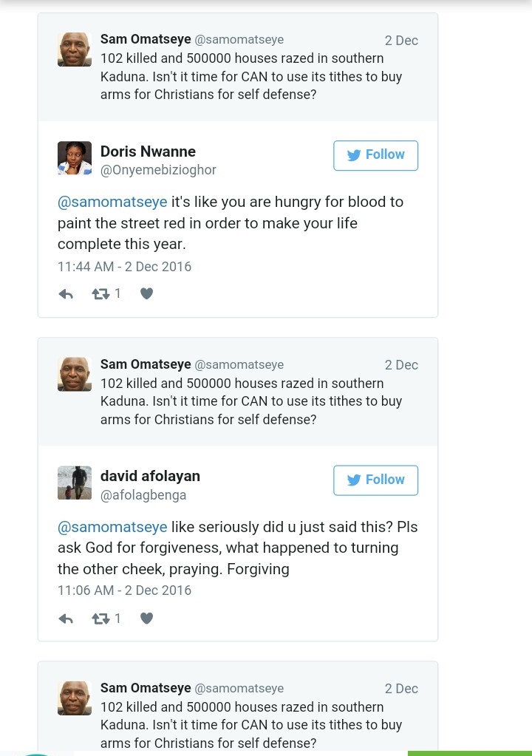Open @afolagbenga handle link
532x756 pixels.
(143, 495)
